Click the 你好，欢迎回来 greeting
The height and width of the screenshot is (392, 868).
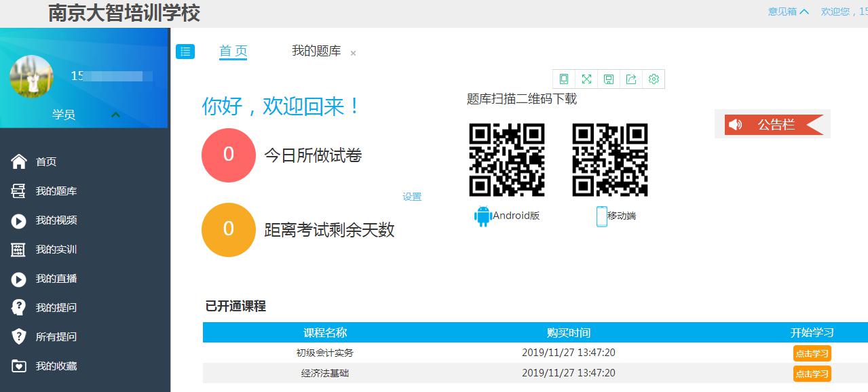(282, 106)
